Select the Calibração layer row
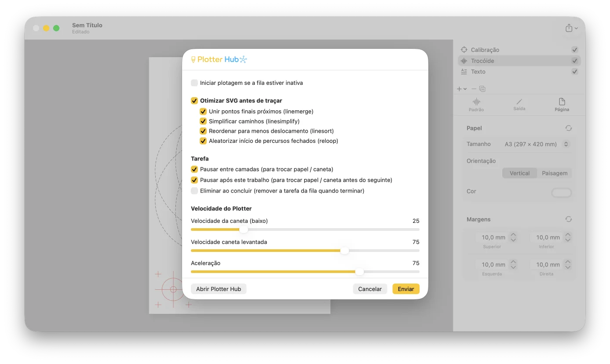The image size is (610, 364). tap(519, 50)
